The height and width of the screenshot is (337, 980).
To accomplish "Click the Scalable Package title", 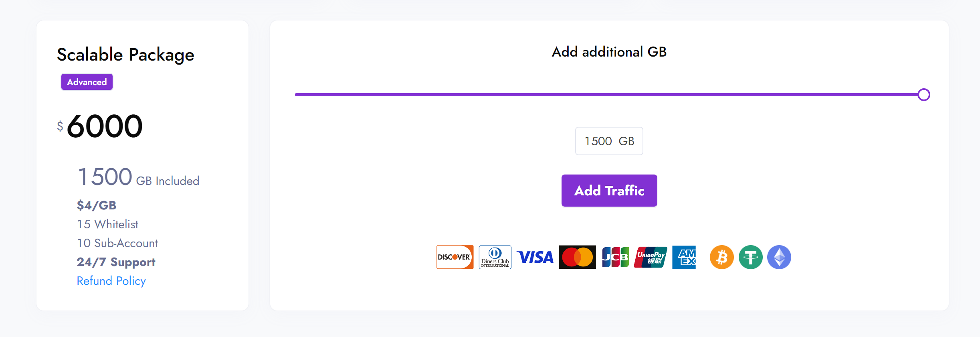I will 125,55.
